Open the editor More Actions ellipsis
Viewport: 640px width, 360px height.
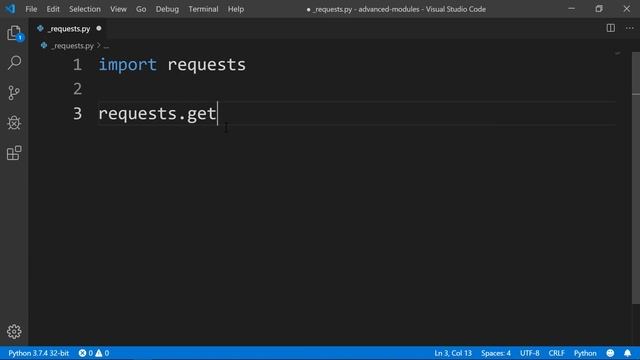coord(630,28)
